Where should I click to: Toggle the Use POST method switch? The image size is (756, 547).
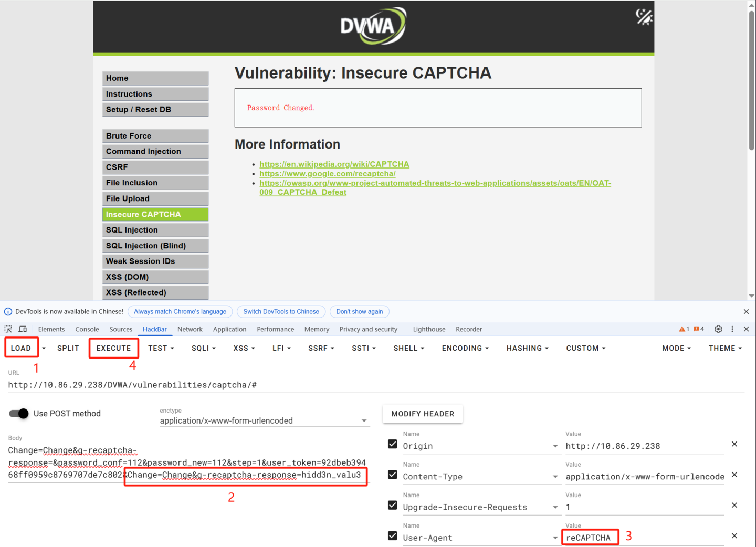[x=19, y=414]
